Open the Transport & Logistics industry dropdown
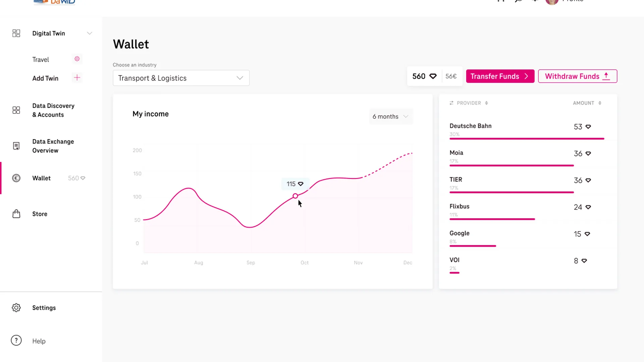The height and width of the screenshot is (362, 644). point(181,78)
